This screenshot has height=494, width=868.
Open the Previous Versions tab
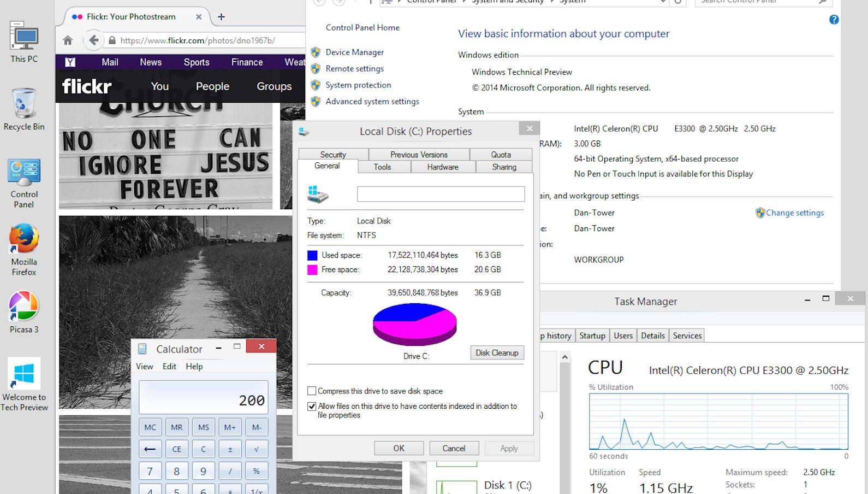point(419,155)
